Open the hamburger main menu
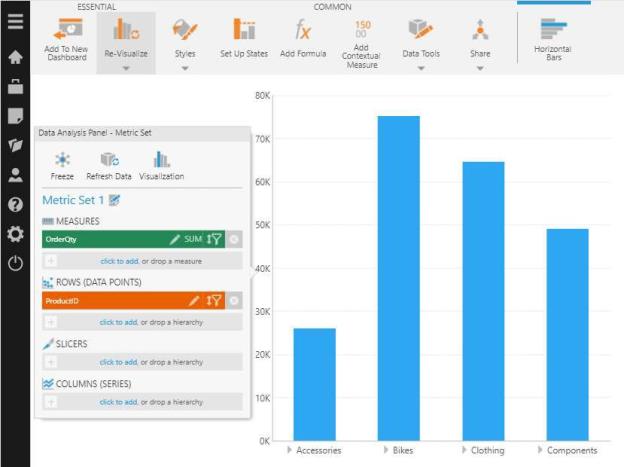 (14, 21)
